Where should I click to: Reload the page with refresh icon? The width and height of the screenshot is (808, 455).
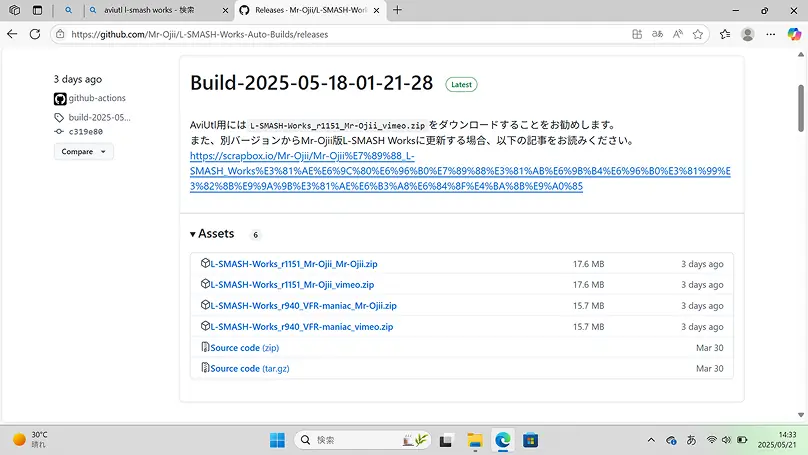click(x=35, y=34)
